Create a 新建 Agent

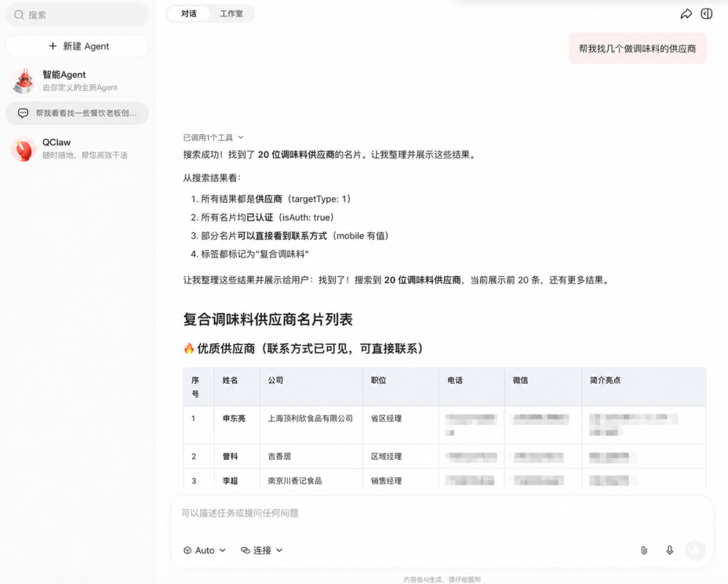click(x=77, y=46)
